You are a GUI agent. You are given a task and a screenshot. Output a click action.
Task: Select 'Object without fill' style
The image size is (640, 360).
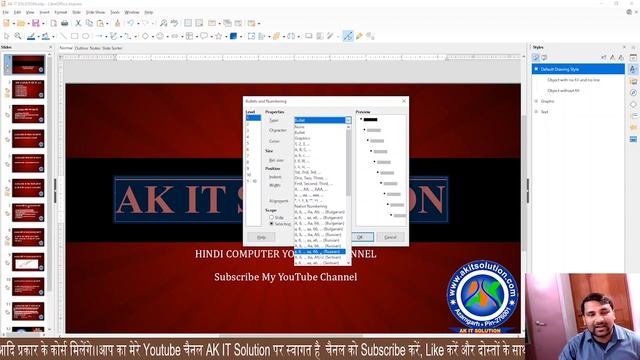pos(564,90)
